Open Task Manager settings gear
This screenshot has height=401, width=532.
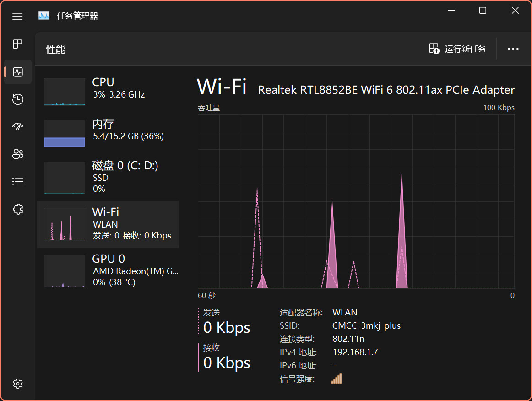(18, 384)
